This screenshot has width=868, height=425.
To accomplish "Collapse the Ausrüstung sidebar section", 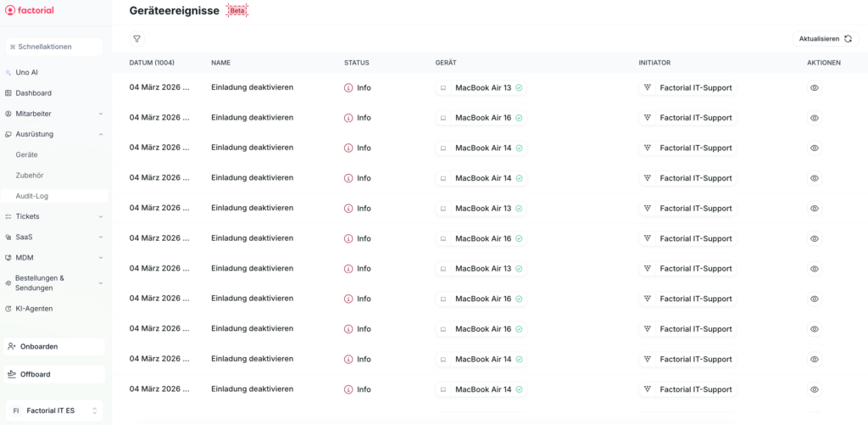I will pyautogui.click(x=100, y=134).
